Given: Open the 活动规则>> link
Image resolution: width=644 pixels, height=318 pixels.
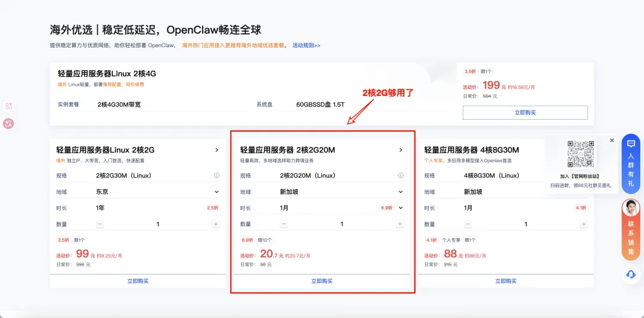Looking at the screenshot, I should [x=306, y=45].
